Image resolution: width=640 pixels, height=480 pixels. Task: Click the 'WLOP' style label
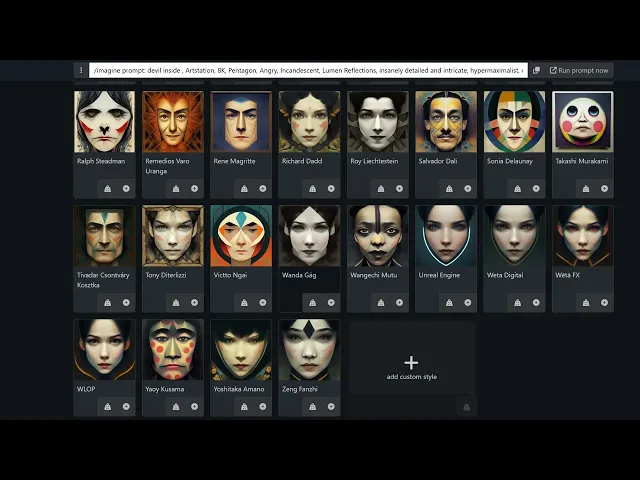coord(86,389)
